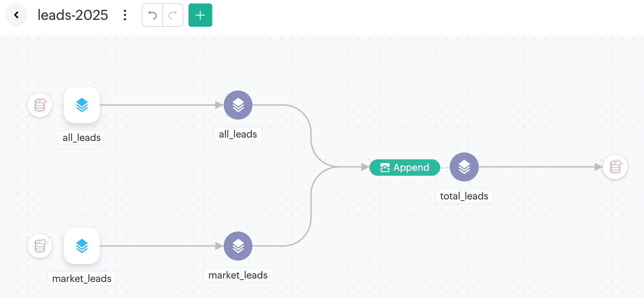644x298 pixels.
Task: Select the purple all_leads stage node
Action: coord(238,105)
